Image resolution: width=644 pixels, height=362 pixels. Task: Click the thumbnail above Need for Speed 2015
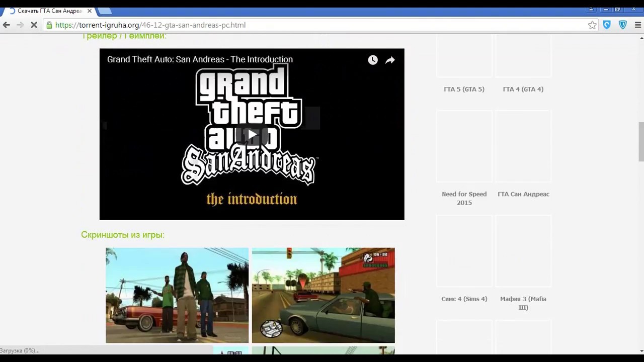[x=464, y=146]
